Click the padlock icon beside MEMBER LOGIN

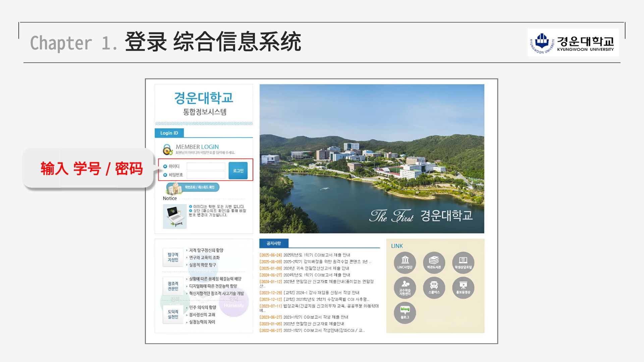(167, 149)
